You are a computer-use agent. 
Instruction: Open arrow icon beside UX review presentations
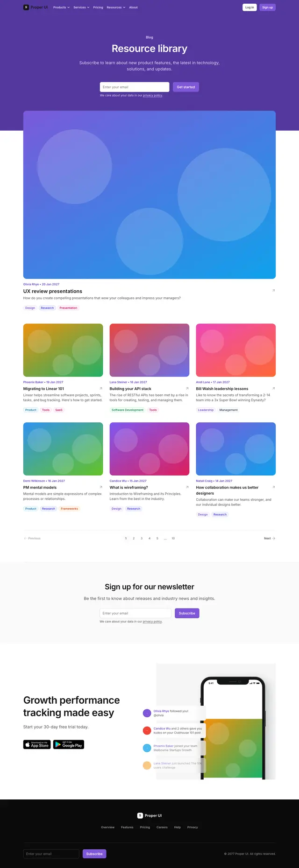tap(273, 290)
